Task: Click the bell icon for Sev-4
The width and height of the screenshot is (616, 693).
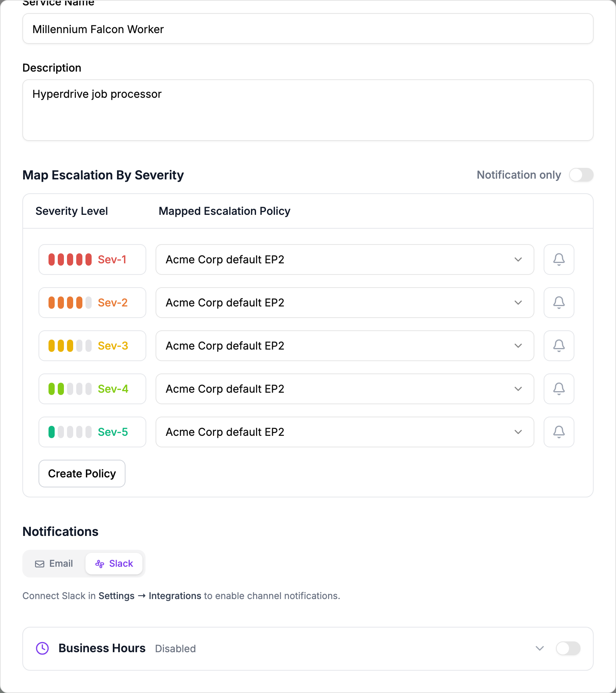Action: pos(559,389)
